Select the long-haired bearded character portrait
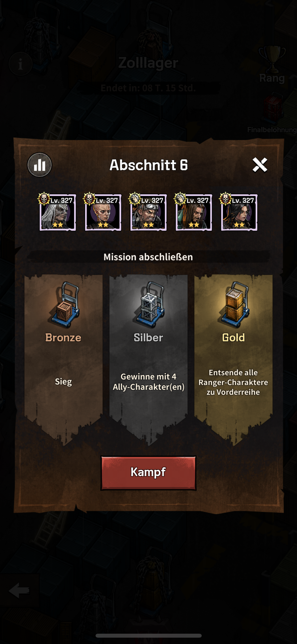The height and width of the screenshot is (644, 297). click(194, 212)
